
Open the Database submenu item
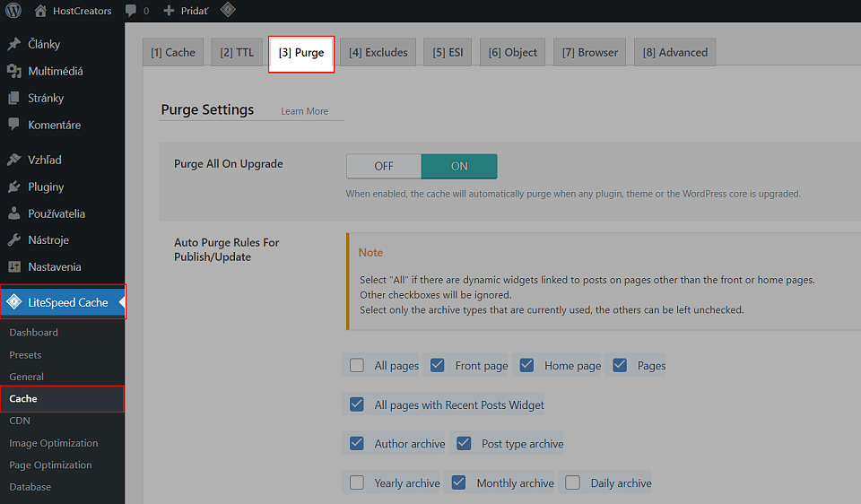(x=30, y=486)
